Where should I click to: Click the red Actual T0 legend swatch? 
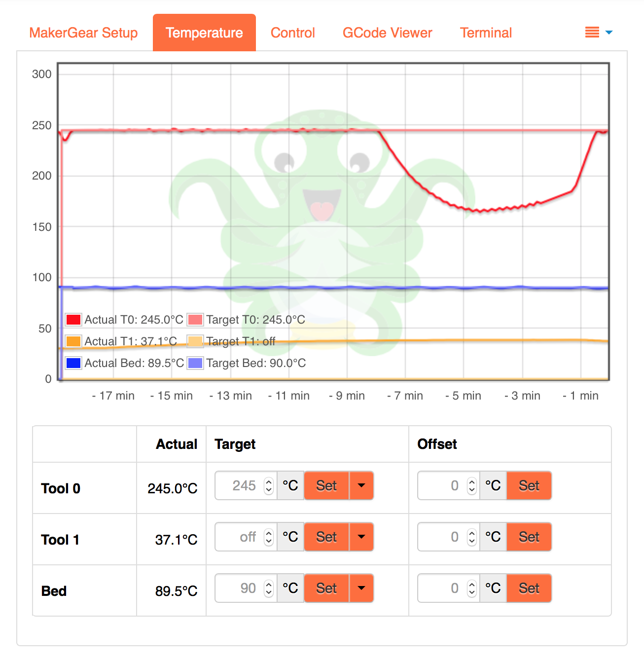[x=73, y=320]
